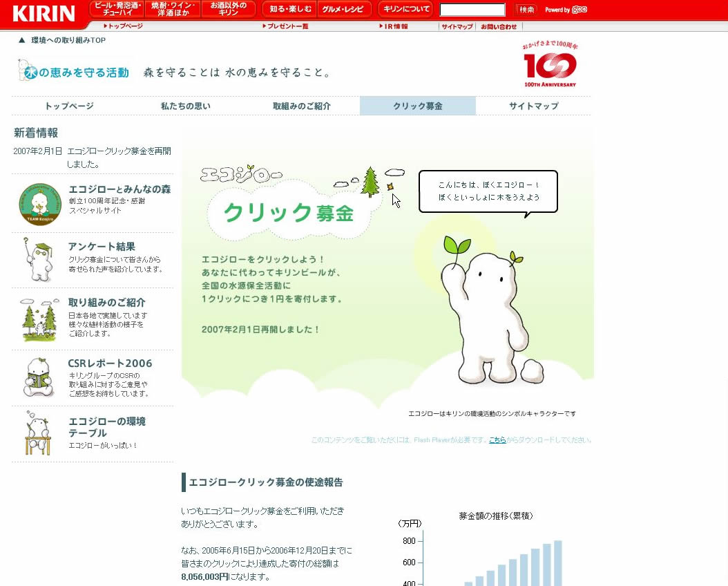Click the クリック募金 cloud banner title
Image resolution: width=728 pixels, height=586 pixels.
(x=289, y=213)
